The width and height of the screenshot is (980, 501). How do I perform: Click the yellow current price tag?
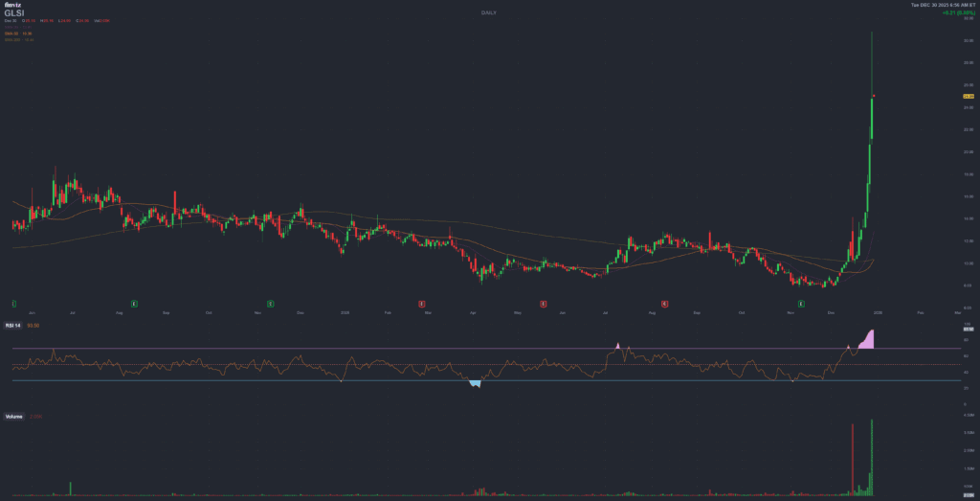[968, 96]
